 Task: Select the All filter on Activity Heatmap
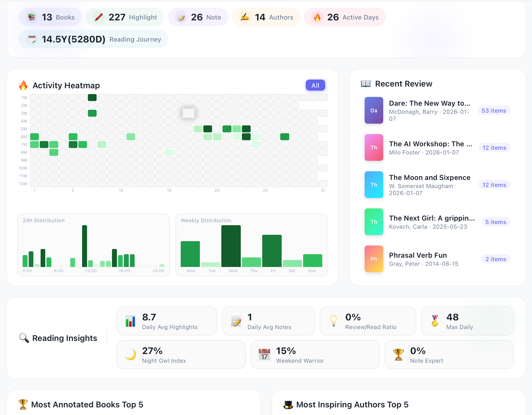click(315, 85)
